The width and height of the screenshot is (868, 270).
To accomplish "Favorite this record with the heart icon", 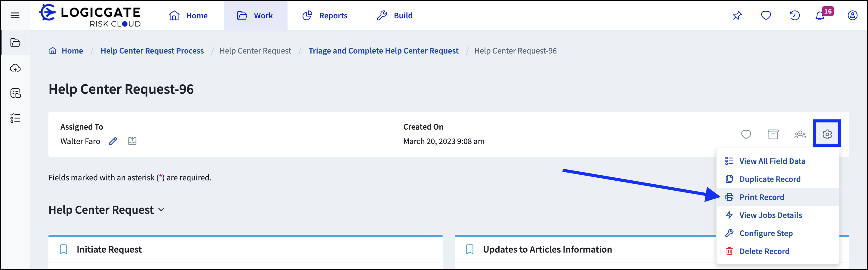I will click(x=746, y=134).
